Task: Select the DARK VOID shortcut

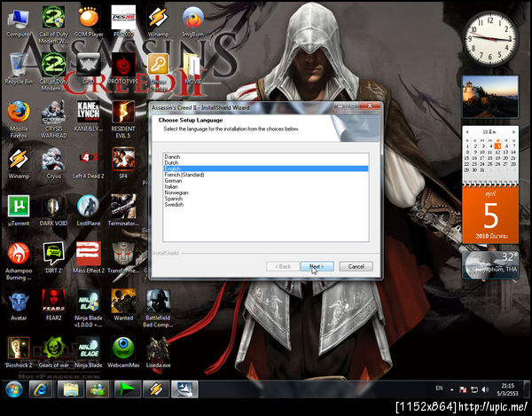Action: (53, 211)
